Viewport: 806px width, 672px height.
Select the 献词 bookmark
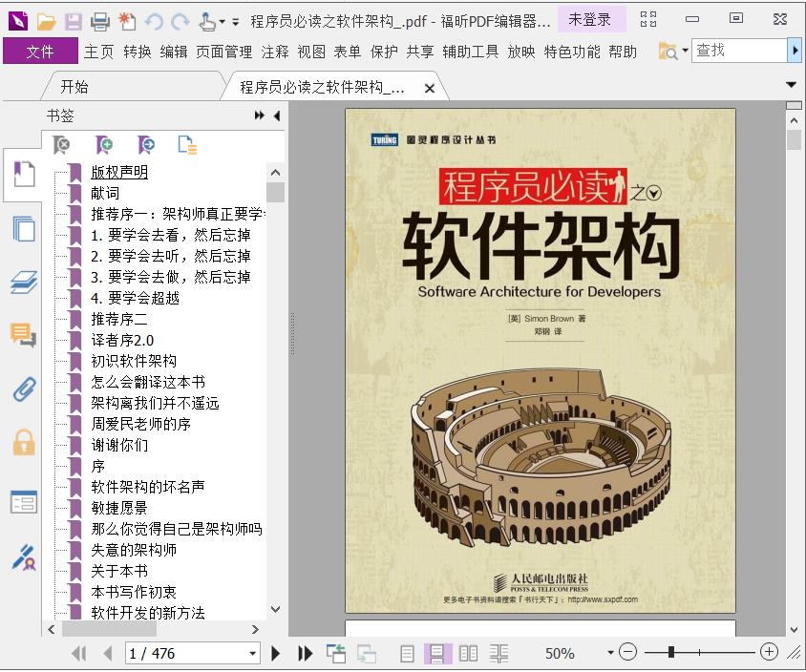[105, 193]
